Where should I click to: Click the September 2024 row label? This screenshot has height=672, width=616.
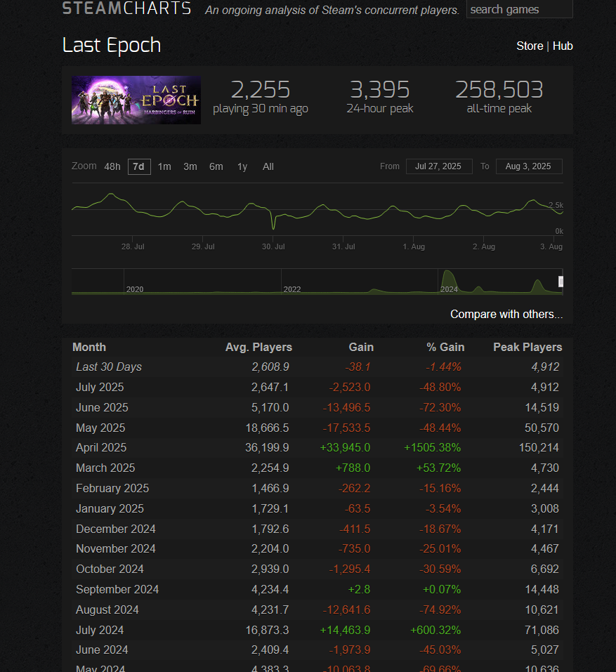[x=117, y=589]
